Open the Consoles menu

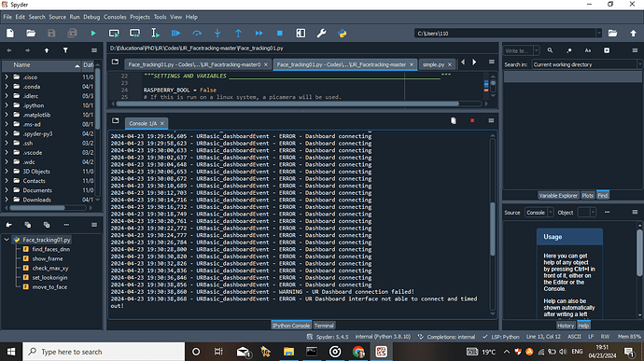click(x=115, y=17)
